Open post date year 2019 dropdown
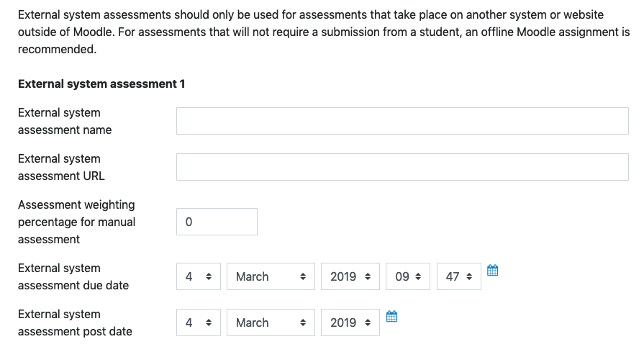 pyautogui.click(x=350, y=322)
